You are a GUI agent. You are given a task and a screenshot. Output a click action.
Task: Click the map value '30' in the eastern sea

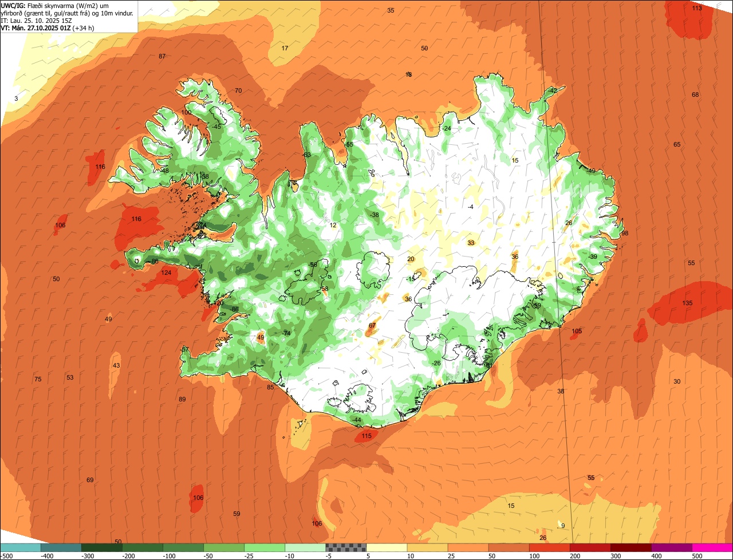click(677, 381)
